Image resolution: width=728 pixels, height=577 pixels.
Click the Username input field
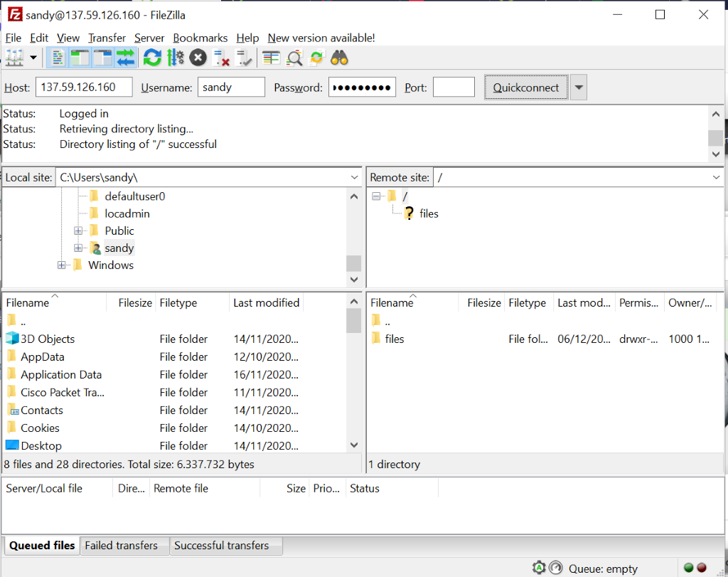pos(231,88)
